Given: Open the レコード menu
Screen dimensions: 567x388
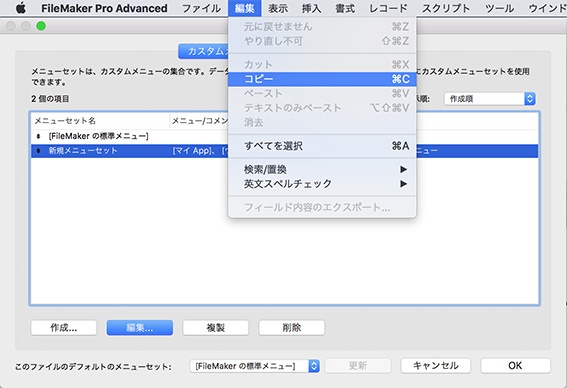Looking at the screenshot, I should pyautogui.click(x=388, y=8).
